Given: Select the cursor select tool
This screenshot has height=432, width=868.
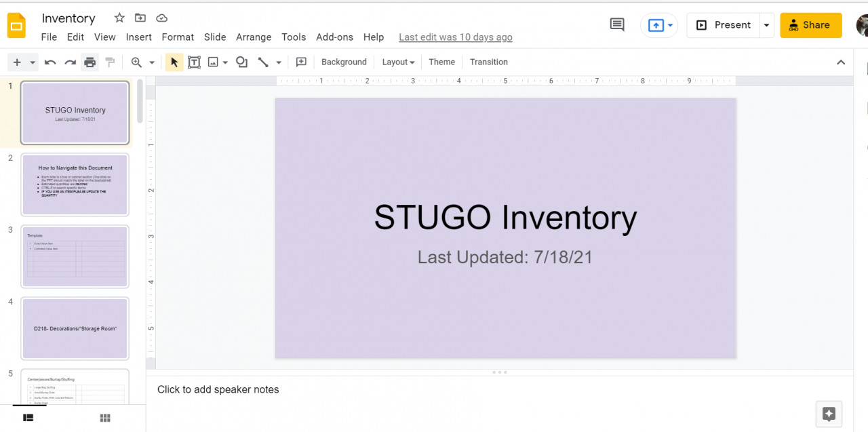Looking at the screenshot, I should 174,62.
